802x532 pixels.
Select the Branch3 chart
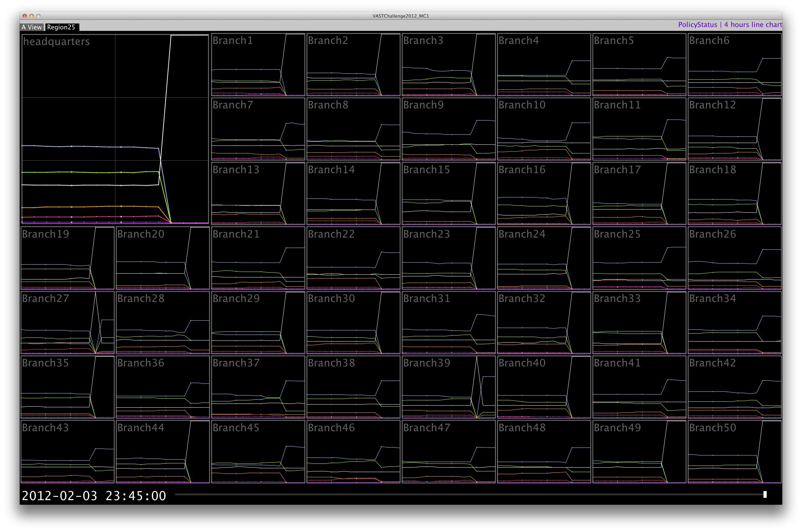point(449,65)
